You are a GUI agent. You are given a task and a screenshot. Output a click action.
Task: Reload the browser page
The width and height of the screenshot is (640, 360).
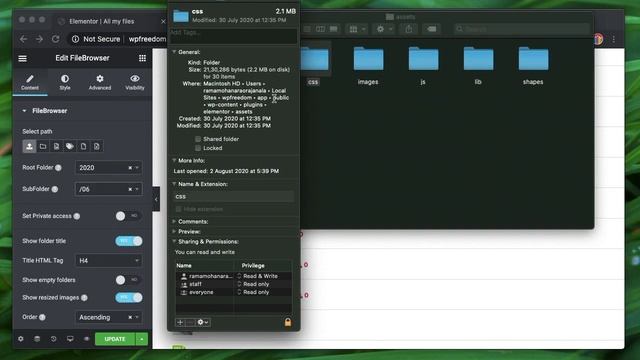pyautogui.click(x=56, y=39)
